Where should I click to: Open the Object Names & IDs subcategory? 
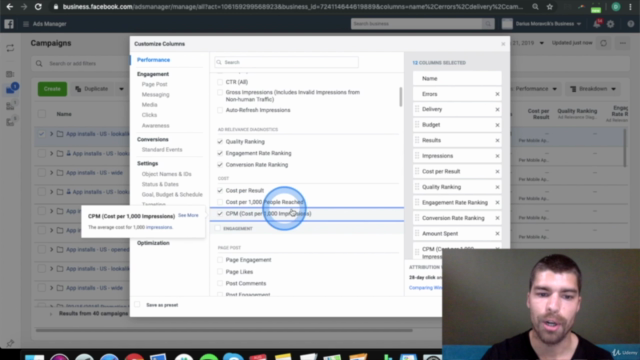pos(167,174)
